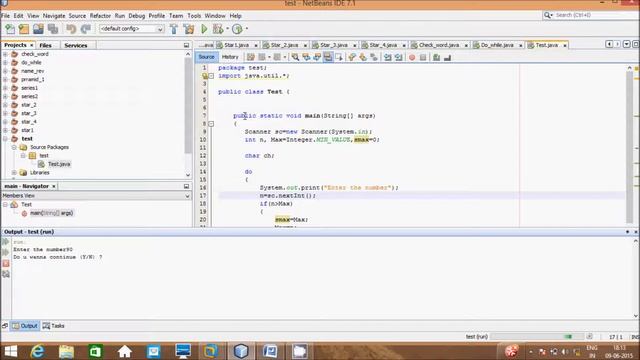
Task: Click the Windows Start button
Action: pyautogui.click(x=10, y=351)
